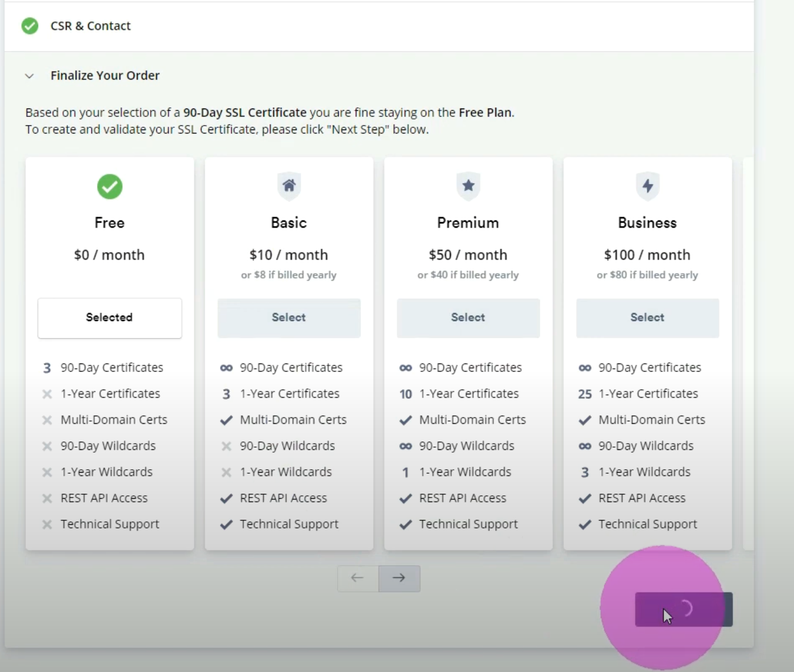The image size is (794, 672).
Task: Click the Business plan lightning bolt icon
Action: pos(647,186)
